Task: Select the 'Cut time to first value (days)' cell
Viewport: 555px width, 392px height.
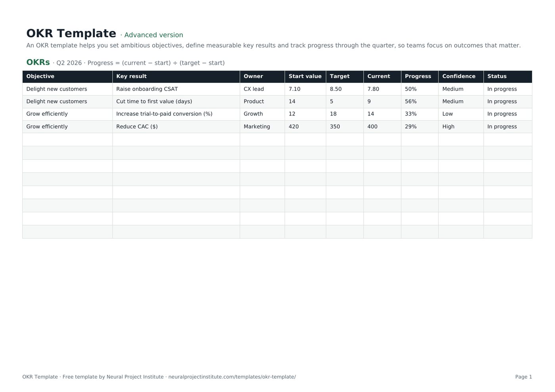Action: pos(176,101)
